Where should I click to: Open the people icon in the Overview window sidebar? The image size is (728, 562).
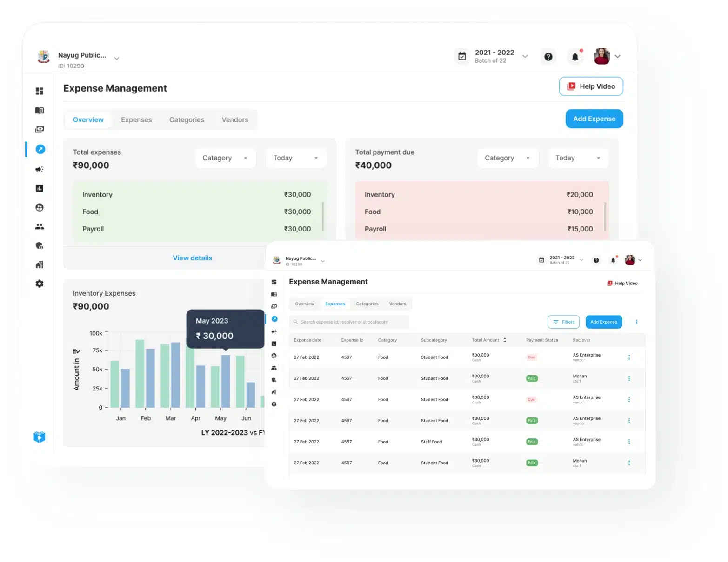(40, 226)
